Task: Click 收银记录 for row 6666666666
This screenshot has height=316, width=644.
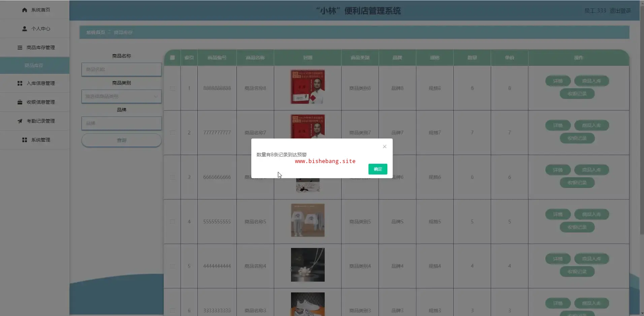Action: pyautogui.click(x=577, y=183)
